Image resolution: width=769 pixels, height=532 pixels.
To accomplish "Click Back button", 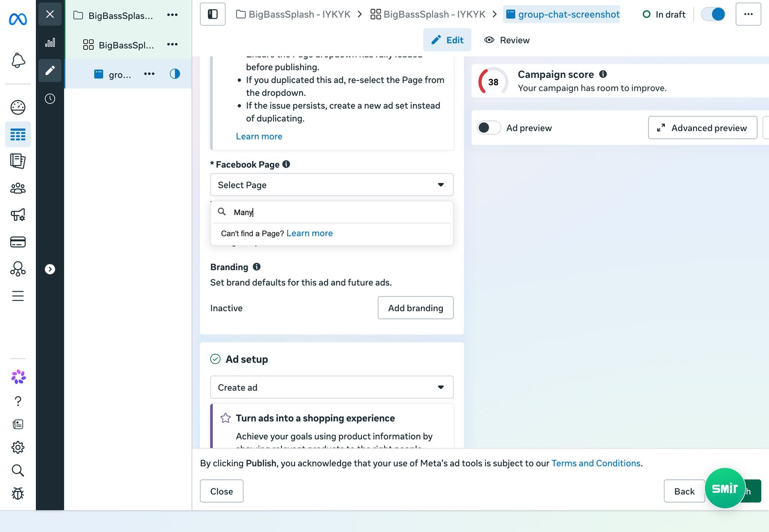I will click(x=684, y=491).
